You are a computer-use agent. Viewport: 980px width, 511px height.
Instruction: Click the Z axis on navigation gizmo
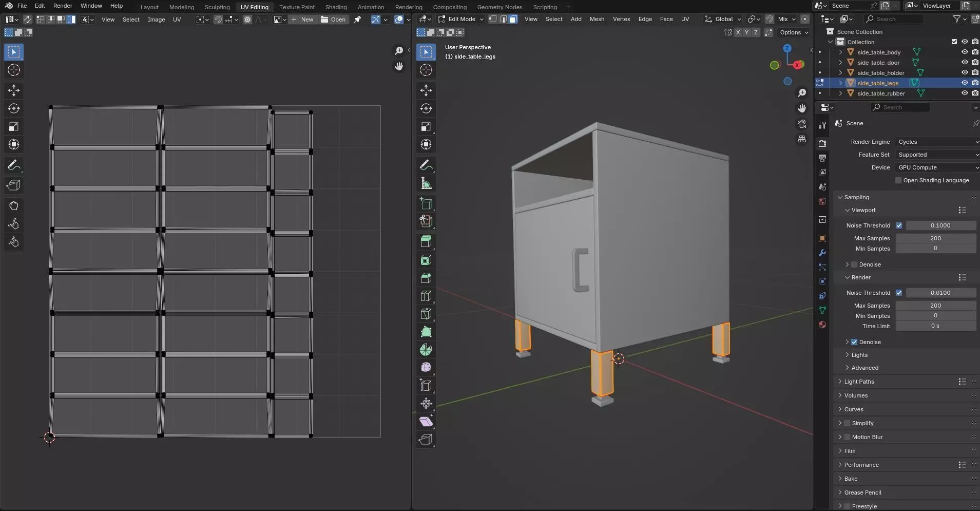[x=787, y=48]
